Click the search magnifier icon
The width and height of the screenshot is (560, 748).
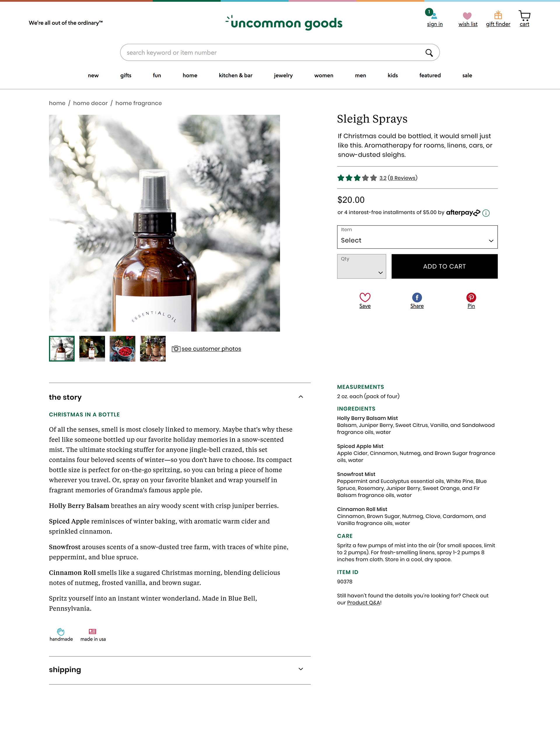tap(429, 53)
